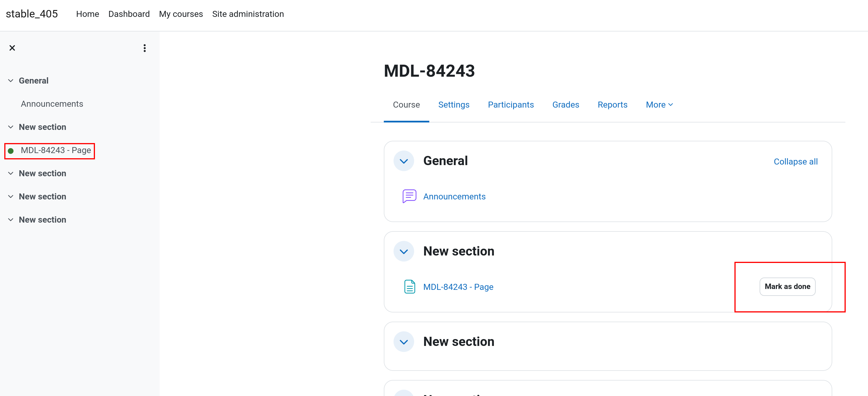Screen dimensions: 868x396
Task: Collapse General in course index sidebar
Action: coord(11,81)
